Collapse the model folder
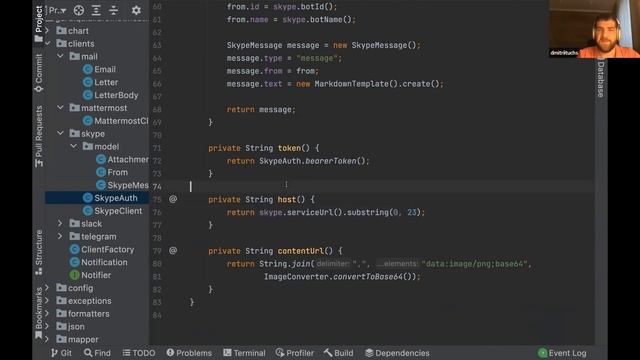Image resolution: width=640 pixels, height=360 pixels. tap(73, 146)
